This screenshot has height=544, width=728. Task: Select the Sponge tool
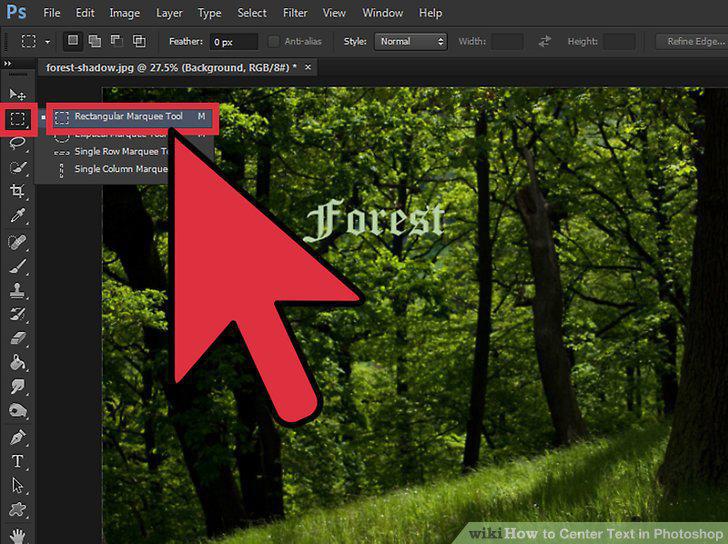[18, 410]
